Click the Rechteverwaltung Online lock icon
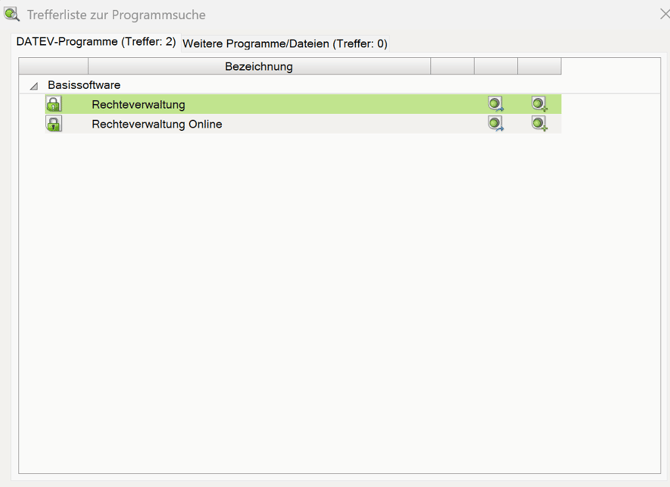This screenshot has height=487, width=670. pos(54,124)
